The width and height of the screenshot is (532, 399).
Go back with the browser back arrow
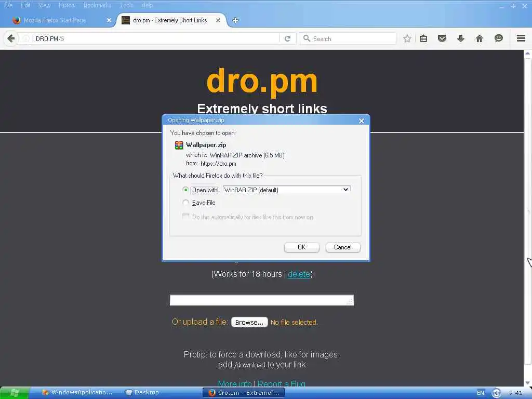point(11,38)
